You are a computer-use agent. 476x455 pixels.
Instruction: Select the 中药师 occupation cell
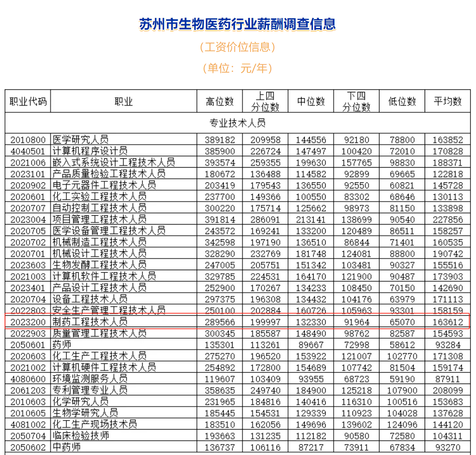67,447
